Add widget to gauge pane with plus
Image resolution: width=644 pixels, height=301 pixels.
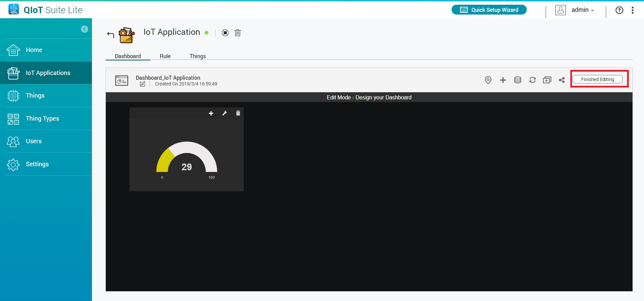click(211, 114)
